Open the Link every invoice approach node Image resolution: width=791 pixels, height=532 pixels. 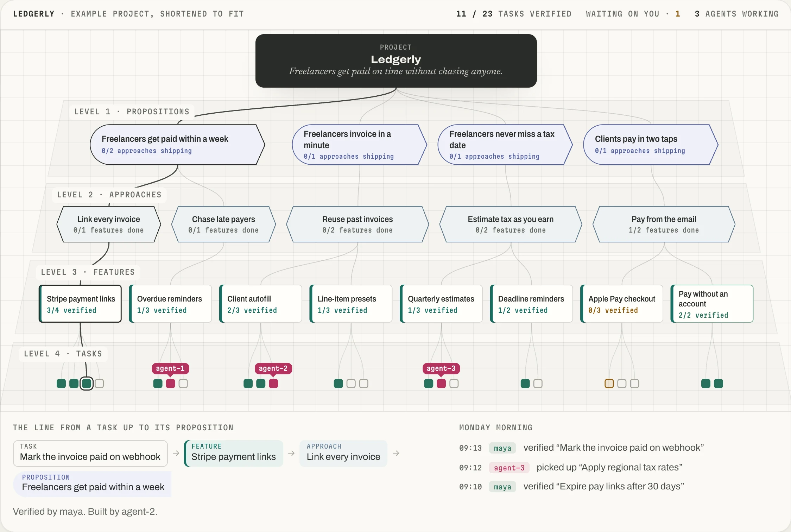(109, 224)
